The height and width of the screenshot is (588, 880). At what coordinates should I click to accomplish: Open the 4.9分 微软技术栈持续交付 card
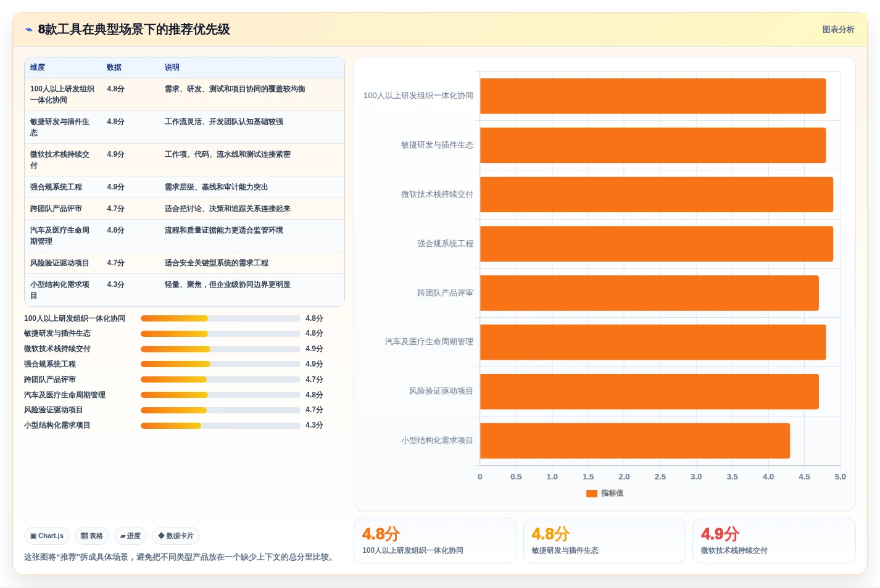(x=774, y=540)
